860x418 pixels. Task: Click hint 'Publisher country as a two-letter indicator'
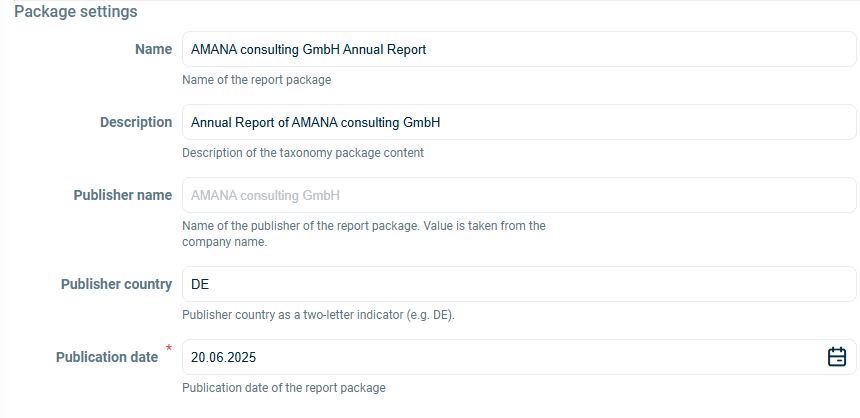(x=319, y=315)
